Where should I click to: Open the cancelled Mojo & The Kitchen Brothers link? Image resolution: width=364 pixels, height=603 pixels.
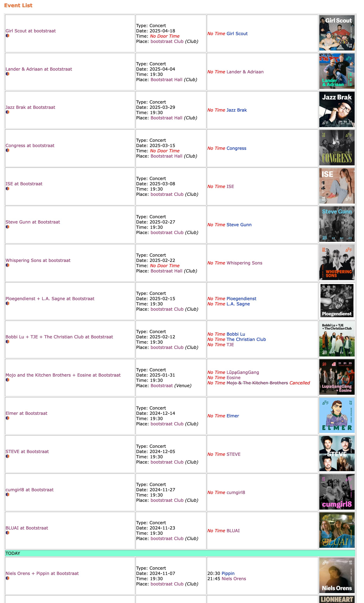257,383
